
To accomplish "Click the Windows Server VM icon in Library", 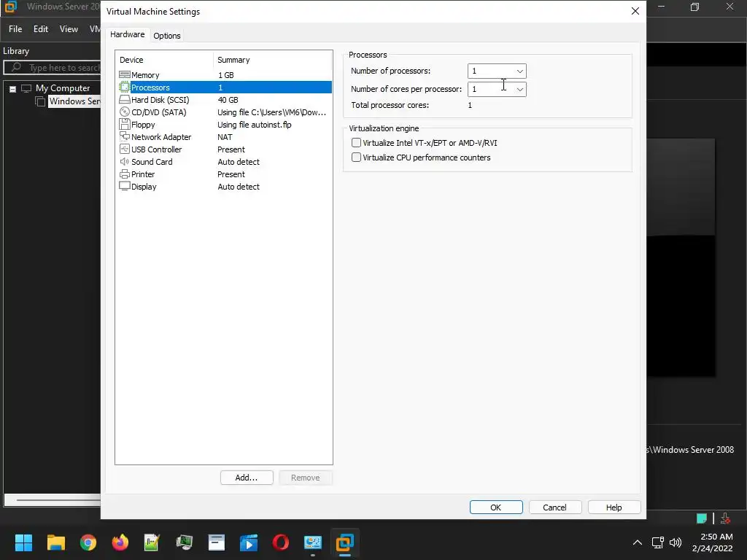I will (x=41, y=101).
